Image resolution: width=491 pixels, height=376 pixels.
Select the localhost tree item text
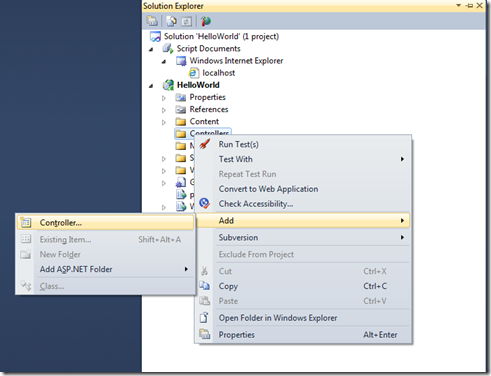[218, 73]
